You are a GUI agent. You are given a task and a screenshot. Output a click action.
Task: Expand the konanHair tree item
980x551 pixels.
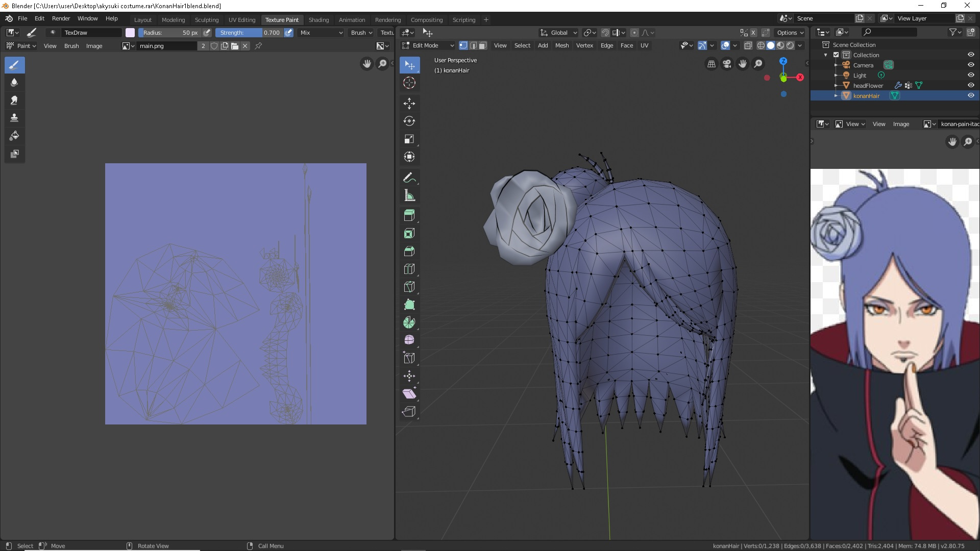pos(836,95)
